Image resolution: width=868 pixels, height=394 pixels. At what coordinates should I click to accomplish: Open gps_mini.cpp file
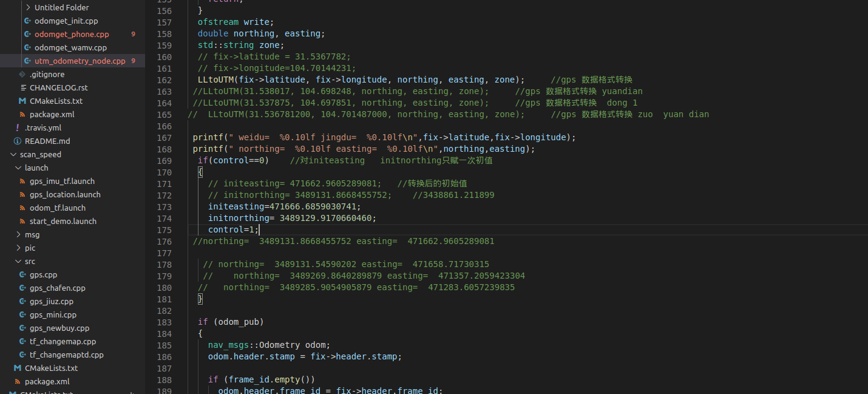point(53,314)
